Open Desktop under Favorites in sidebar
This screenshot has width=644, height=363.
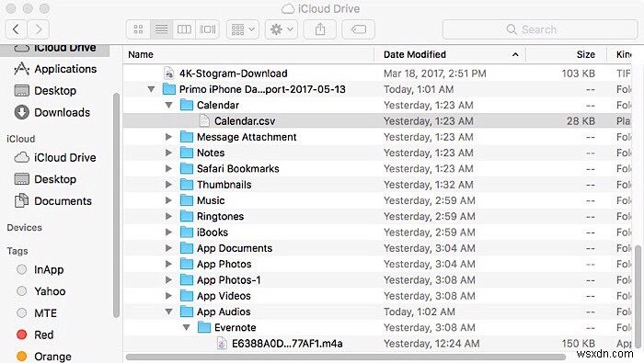[45, 91]
